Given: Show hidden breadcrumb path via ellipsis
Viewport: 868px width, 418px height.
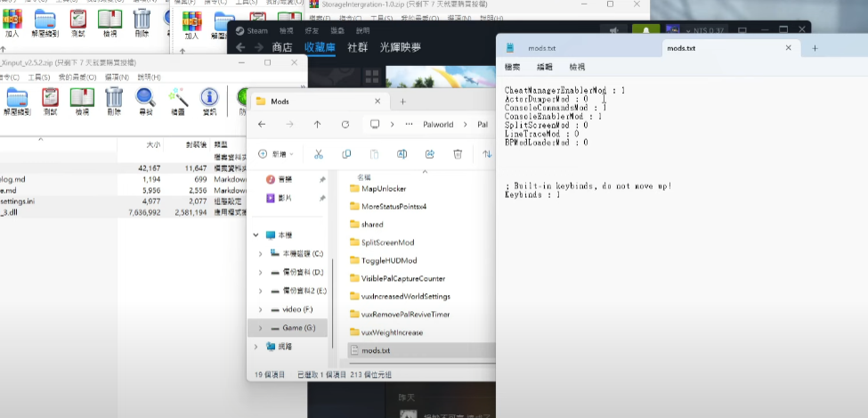Looking at the screenshot, I should (x=410, y=124).
